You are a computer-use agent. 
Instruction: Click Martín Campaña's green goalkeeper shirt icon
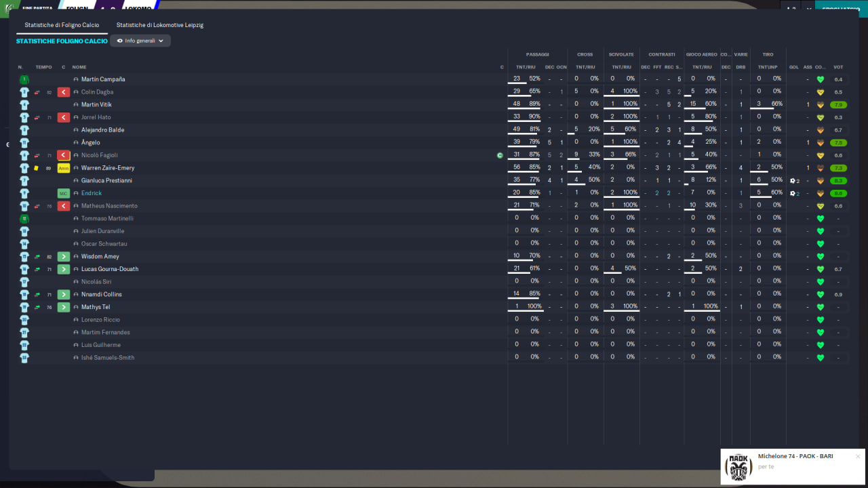pos(24,79)
